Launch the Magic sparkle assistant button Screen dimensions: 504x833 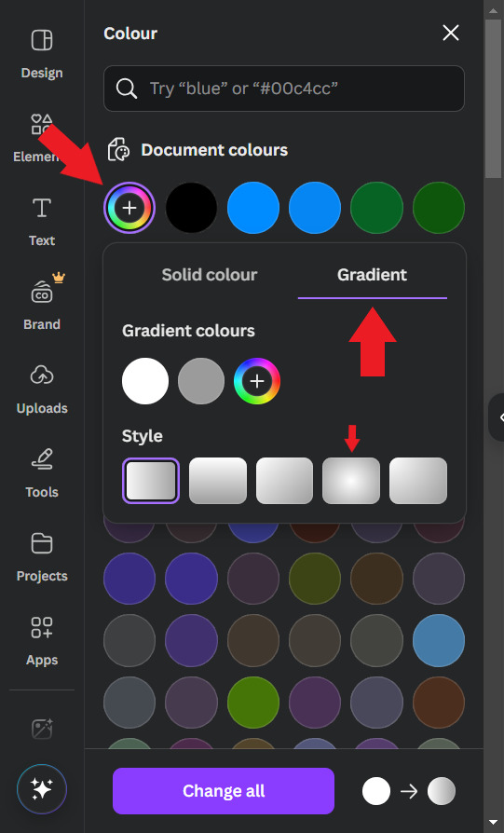tap(42, 789)
